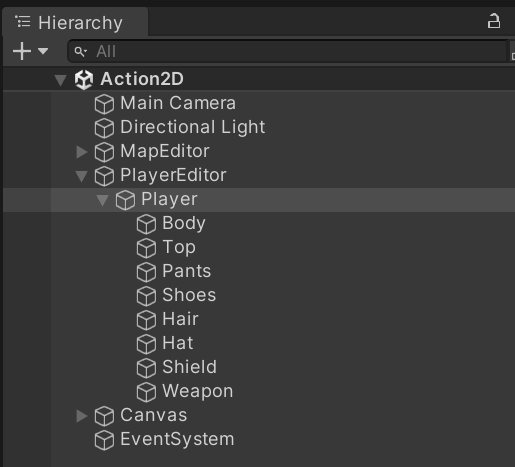
Task: Toggle the Hierarchy panel lock
Action: [494, 21]
